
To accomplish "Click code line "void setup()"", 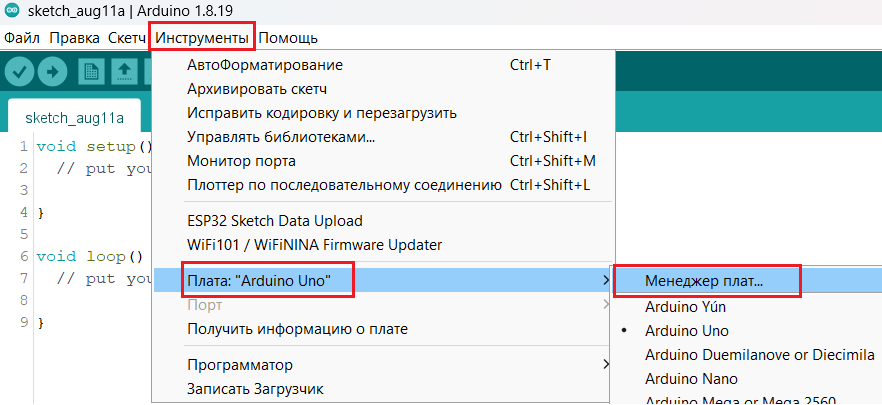I will pyautogui.click(x=94, y=147).
